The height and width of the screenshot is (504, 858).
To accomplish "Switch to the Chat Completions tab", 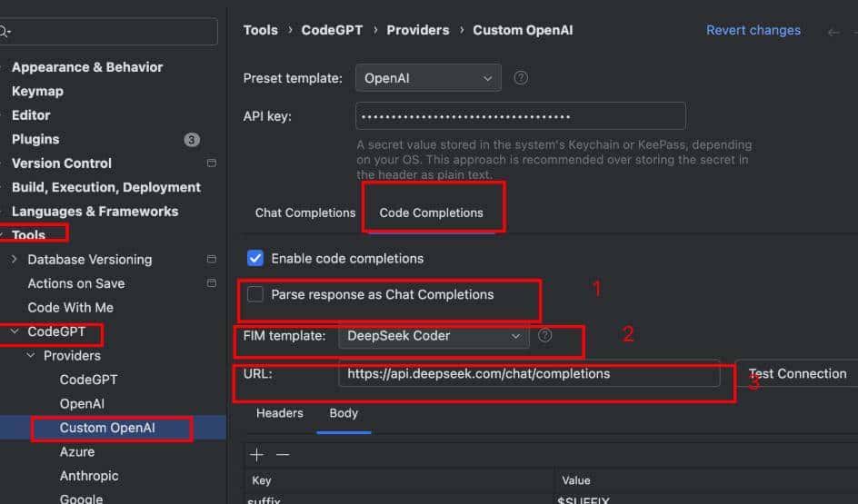I will (x=304, y=212).
